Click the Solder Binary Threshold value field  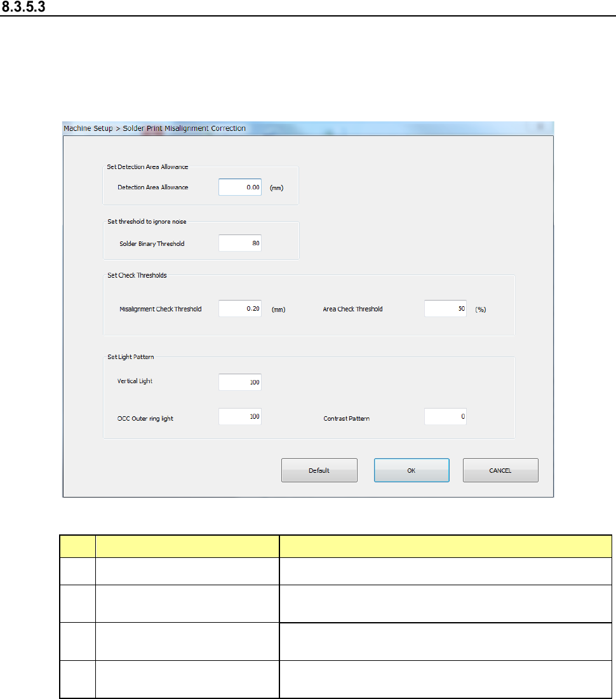[239, 243]
